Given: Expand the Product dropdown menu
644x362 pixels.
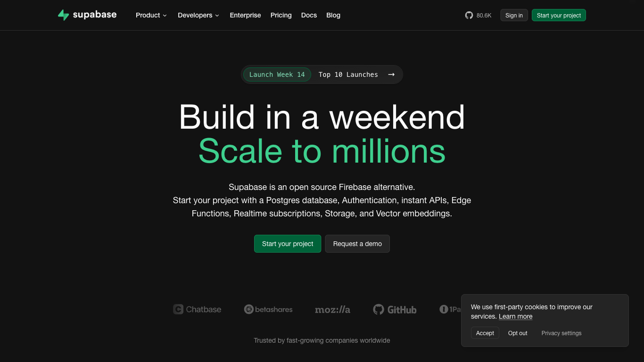Looking at the screenshot, I should pos(151,15).
